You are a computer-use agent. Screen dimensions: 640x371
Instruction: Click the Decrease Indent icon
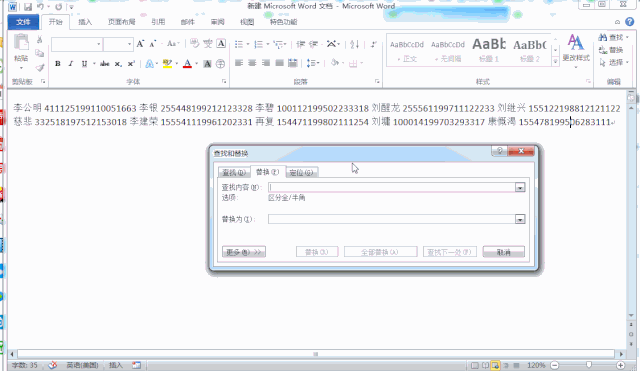(x=301, y=44)
